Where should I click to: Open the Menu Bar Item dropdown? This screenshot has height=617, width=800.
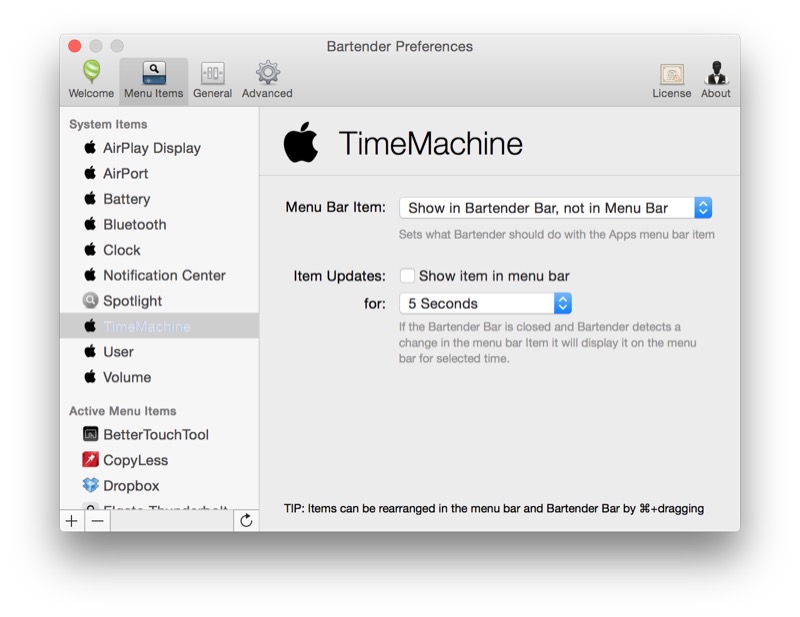(556, 208)
